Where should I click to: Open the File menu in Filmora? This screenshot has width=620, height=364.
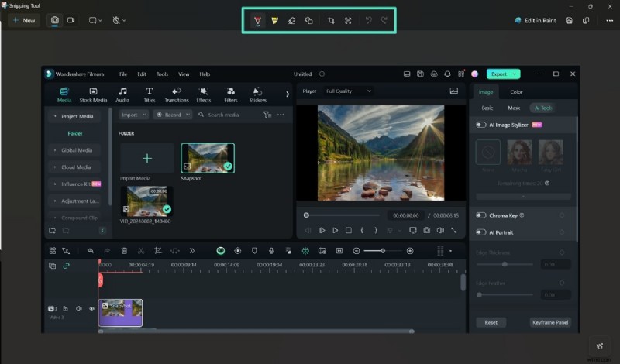[x=123, y=74]
